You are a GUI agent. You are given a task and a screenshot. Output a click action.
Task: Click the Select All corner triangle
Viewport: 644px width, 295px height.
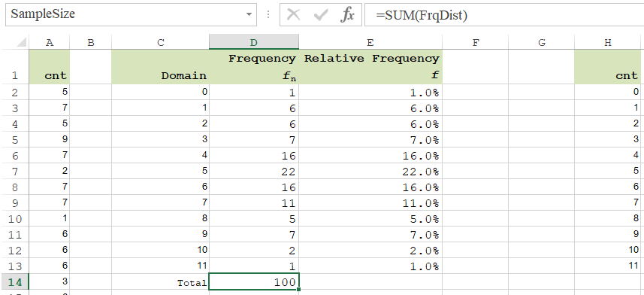tap(23, 42)
